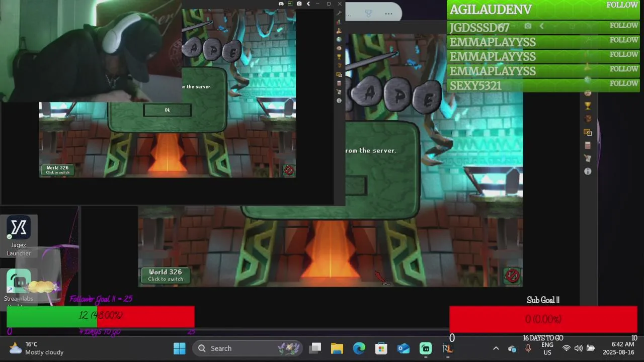
Task: Take screenshot with camera icon in title bar
Action: [x=299, y=4]
